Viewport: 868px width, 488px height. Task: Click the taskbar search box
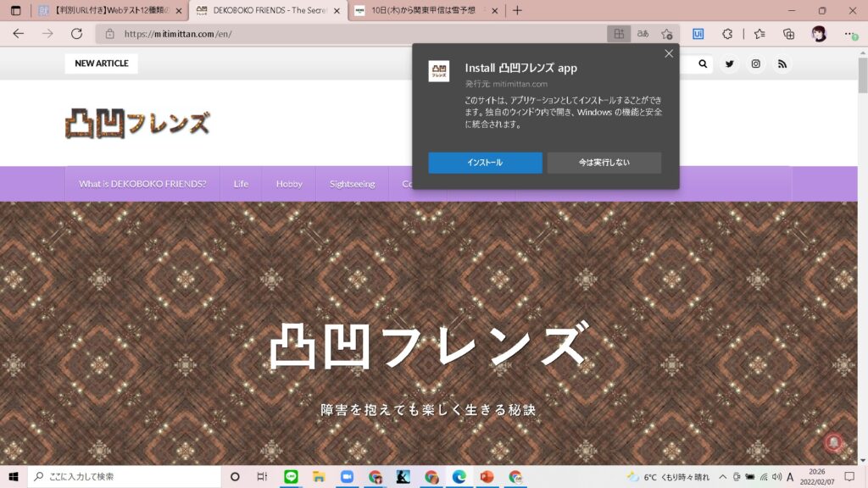tap(125, 477)
